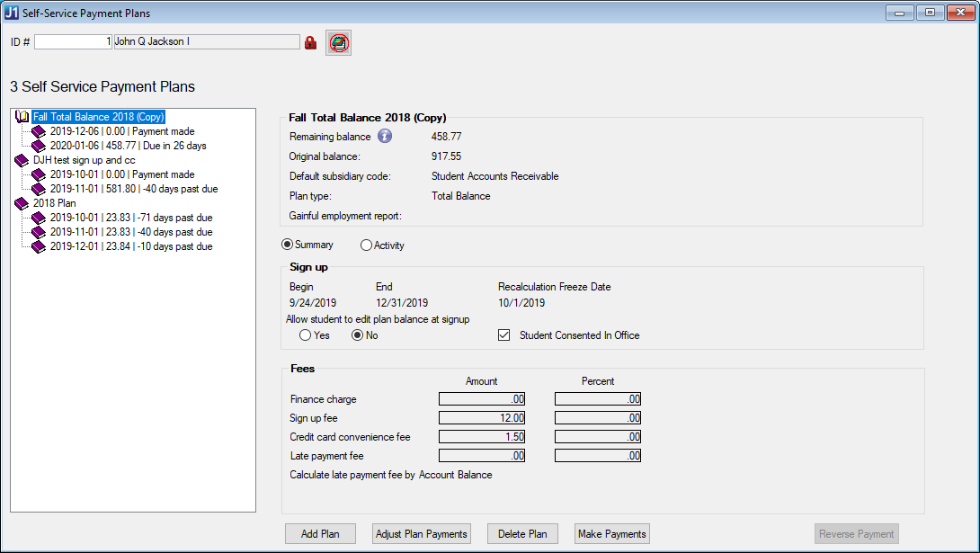Select the 2018 Plan tree node
The image size is (980, 553).
[x=54, y=203]
